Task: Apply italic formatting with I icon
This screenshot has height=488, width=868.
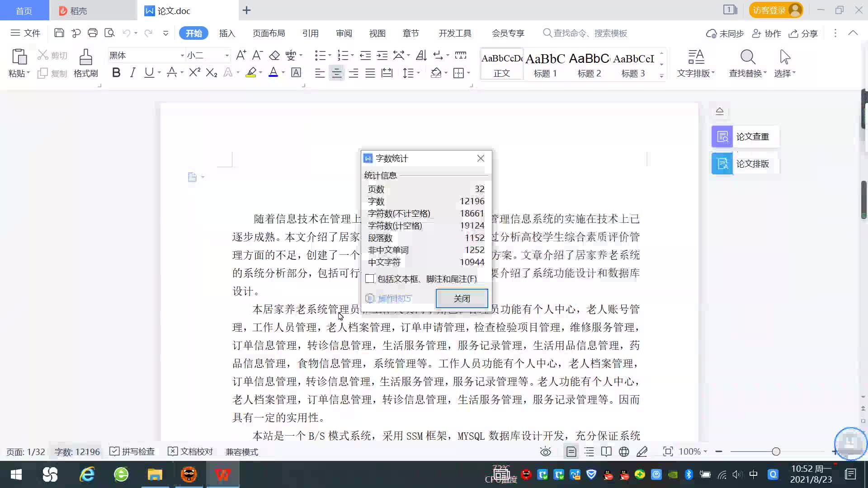Action: pos(132,73)
